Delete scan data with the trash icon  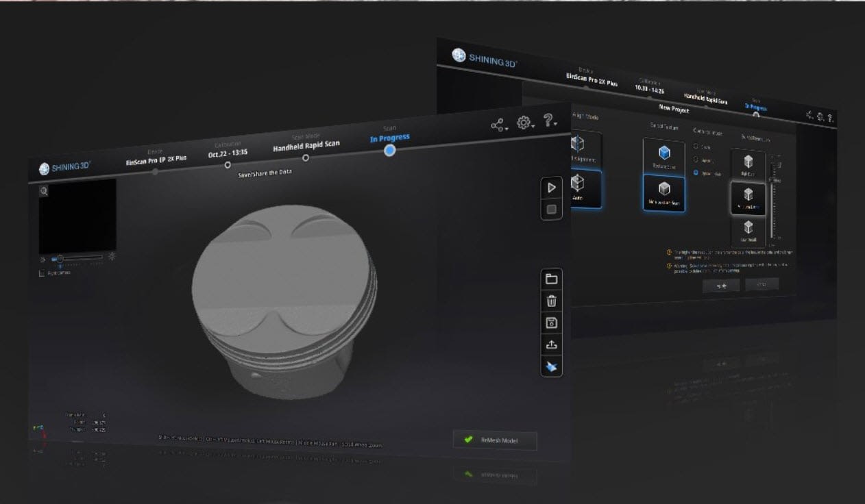click(x=551, y=301)
